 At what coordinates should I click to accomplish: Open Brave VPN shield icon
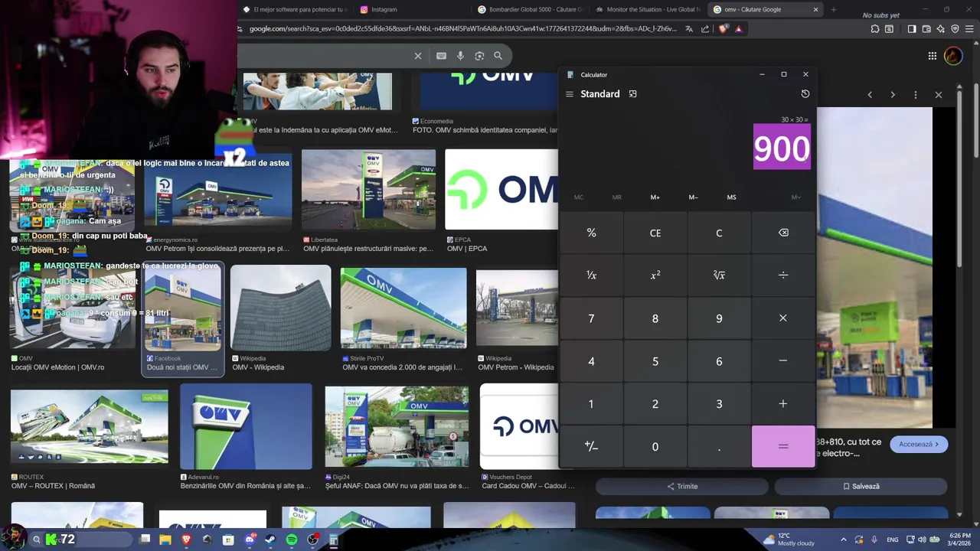click(x=955, y=29)
